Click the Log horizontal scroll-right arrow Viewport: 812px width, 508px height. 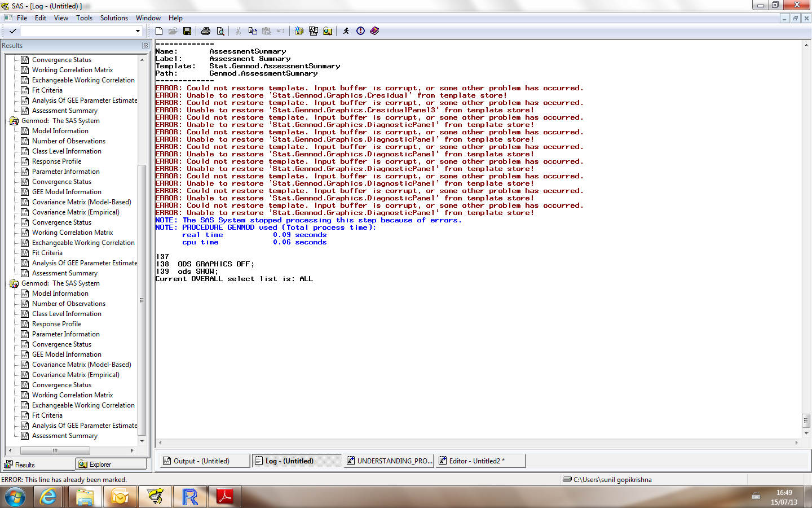tap(797, 443)
